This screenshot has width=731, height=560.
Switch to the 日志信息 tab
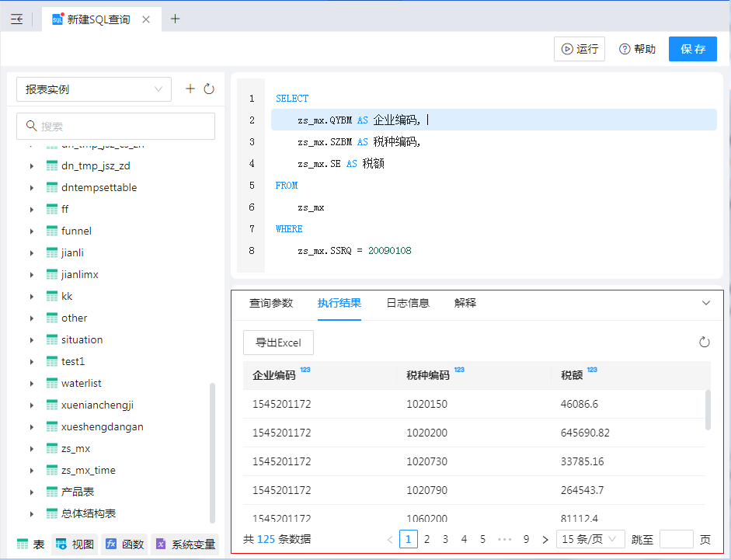408,303
